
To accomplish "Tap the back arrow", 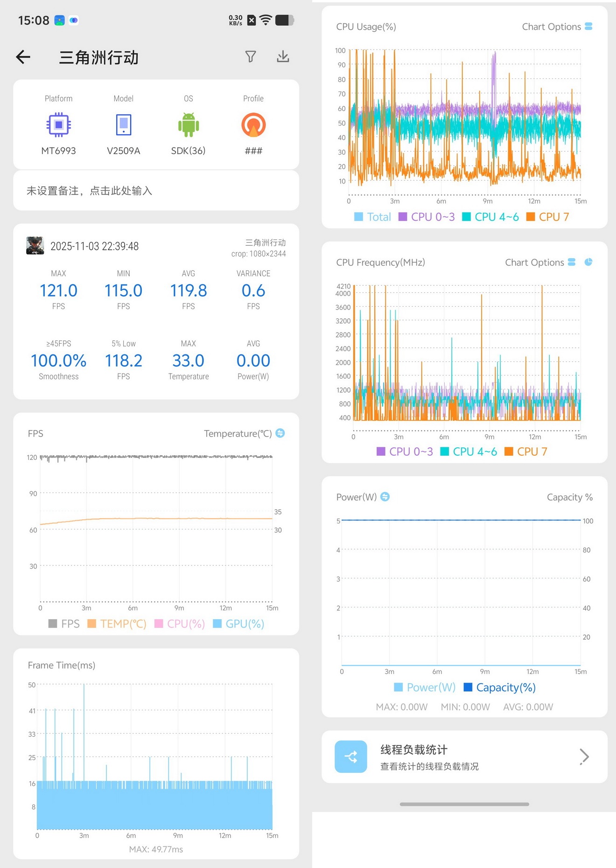I will point(23,57).
